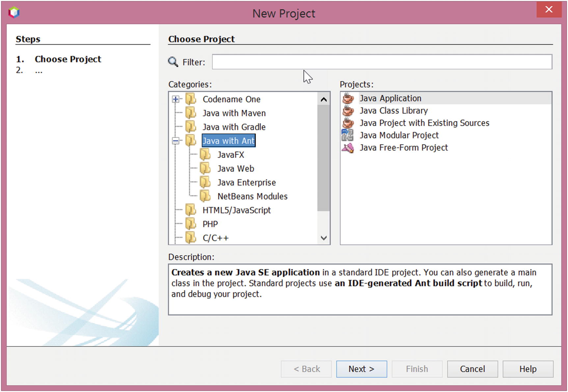Click the Codename One folder icon
Image resolution: width=568 pixels, height=392 pixels.
pos(191,99)
